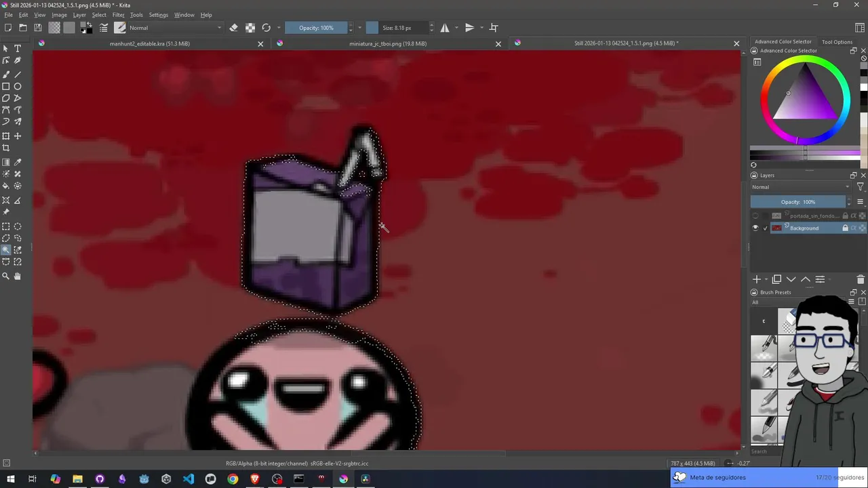Float the Layers docker panel

[853, 176]
